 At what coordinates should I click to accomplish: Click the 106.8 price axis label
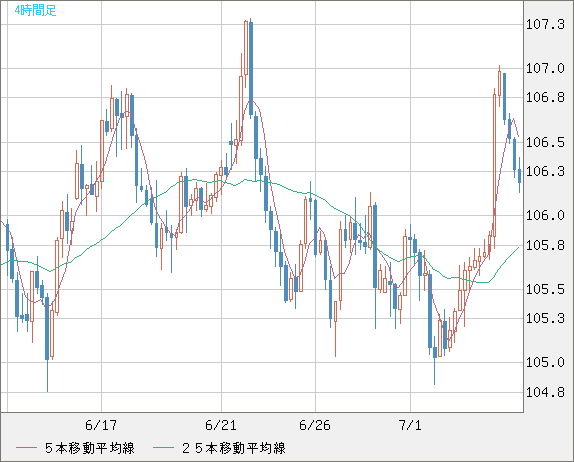tap(545, 97)
